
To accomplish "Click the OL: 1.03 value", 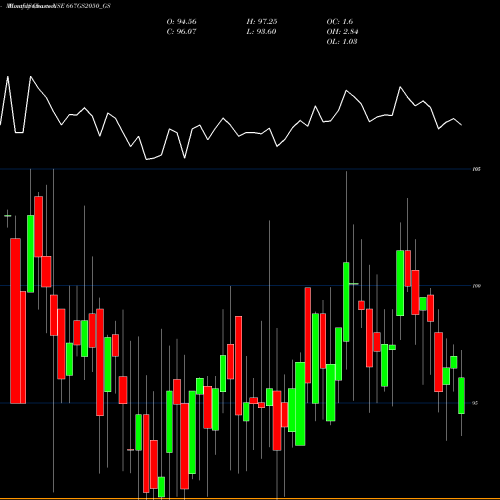I will point(342,42).
